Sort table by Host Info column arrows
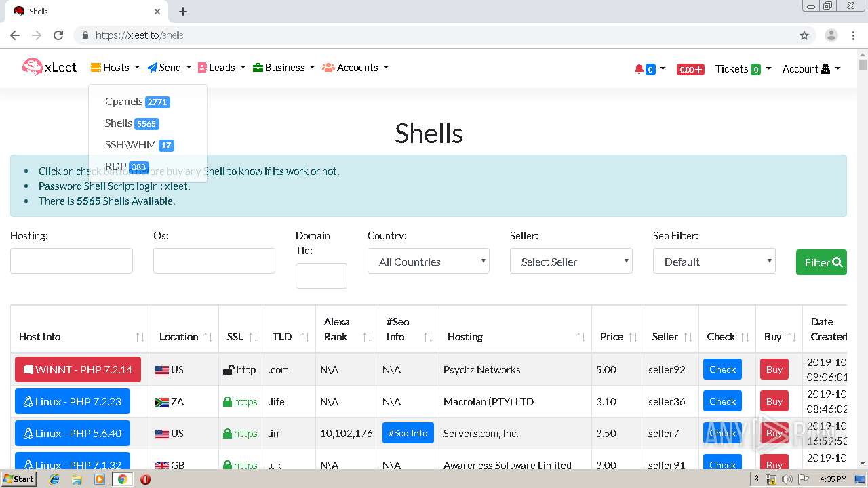The height and width of the screenshot is (488, 868). [140, 337]
